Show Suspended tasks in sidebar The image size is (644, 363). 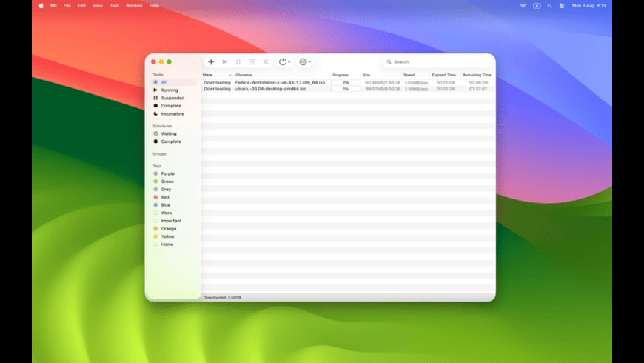[x=174, y=98]
